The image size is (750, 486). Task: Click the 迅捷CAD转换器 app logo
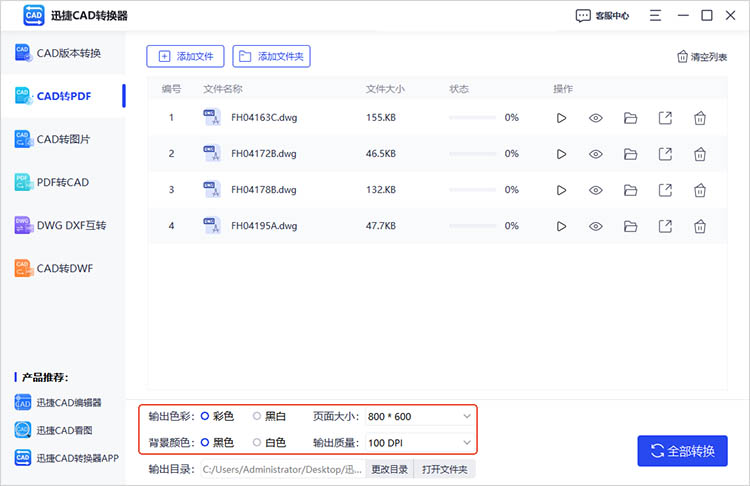[33, 15]
